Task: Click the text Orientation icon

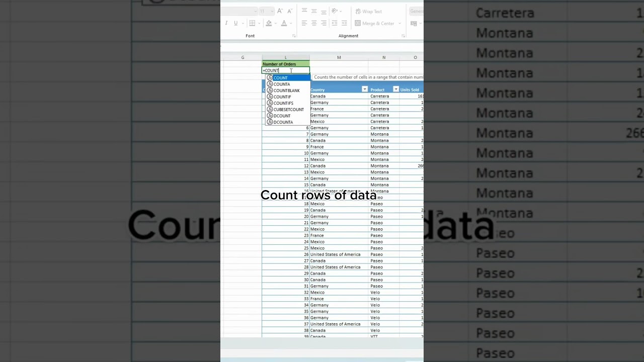Action: click(335, 11)
